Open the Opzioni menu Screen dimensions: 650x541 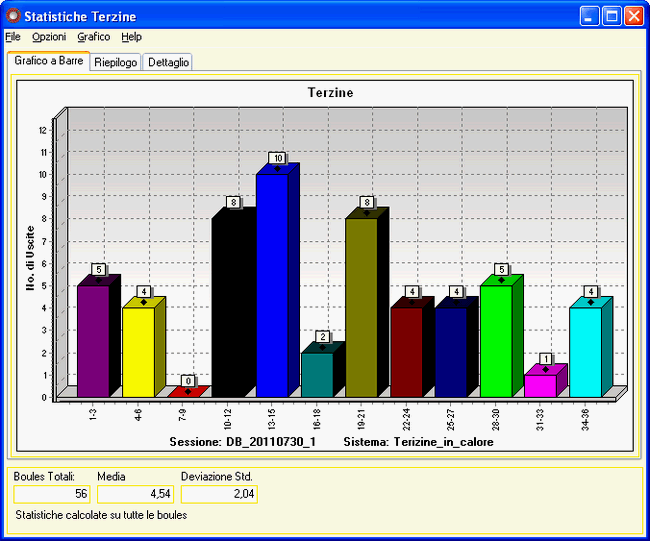[48, 37]
